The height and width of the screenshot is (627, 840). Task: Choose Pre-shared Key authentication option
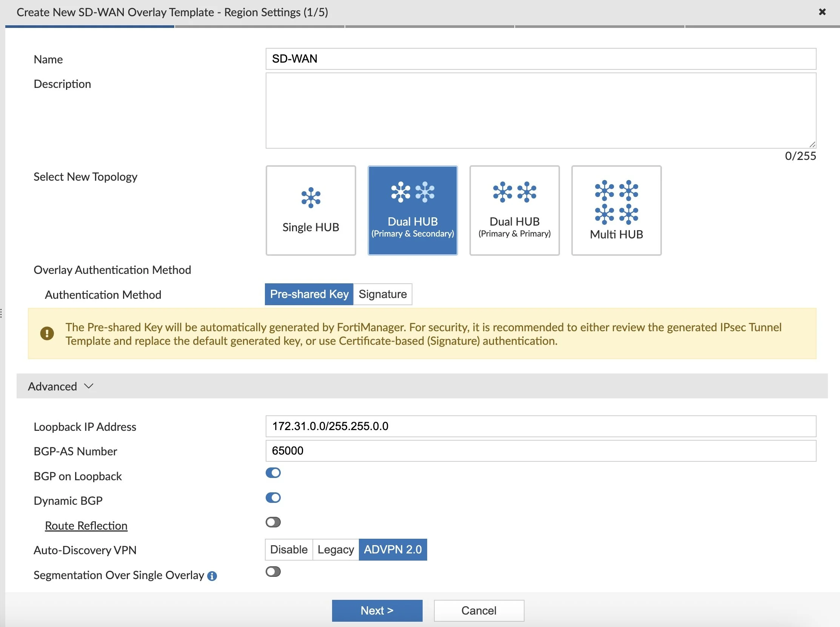click(x=309, y=294)
